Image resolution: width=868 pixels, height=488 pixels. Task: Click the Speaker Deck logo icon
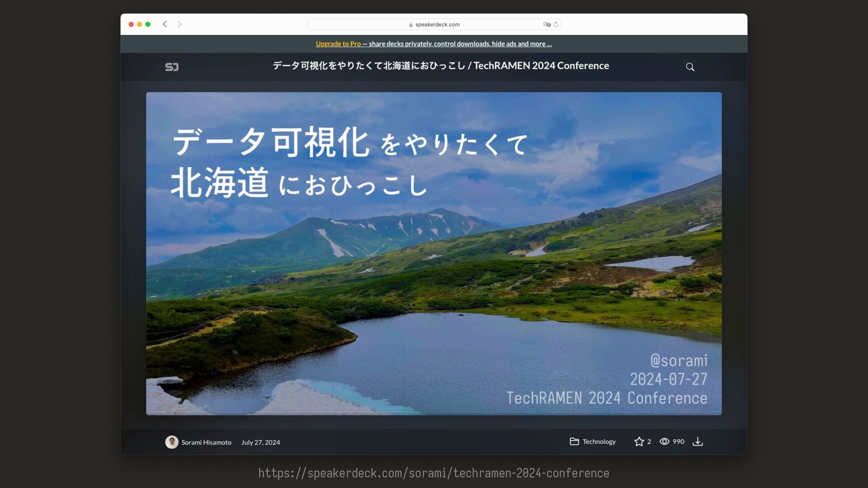click(172, 67)
